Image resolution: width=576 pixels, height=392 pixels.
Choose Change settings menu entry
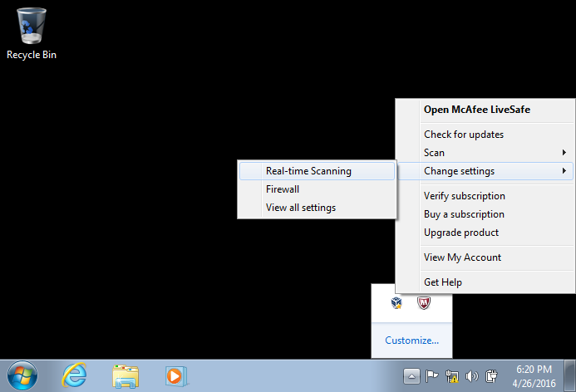(x=485, y=171)
